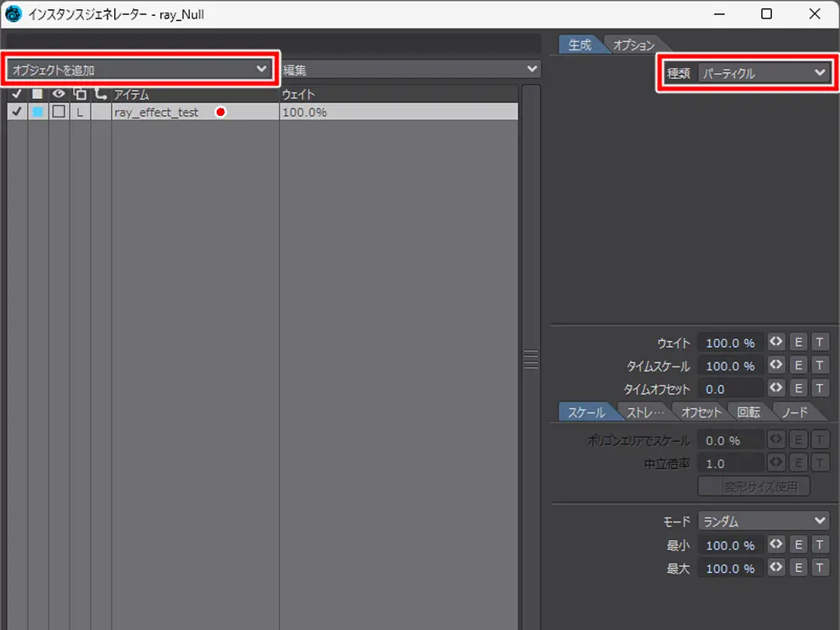Click the T texture button for 最大
This screenshot has height=630, width=840.
click(x=819, y=569)
